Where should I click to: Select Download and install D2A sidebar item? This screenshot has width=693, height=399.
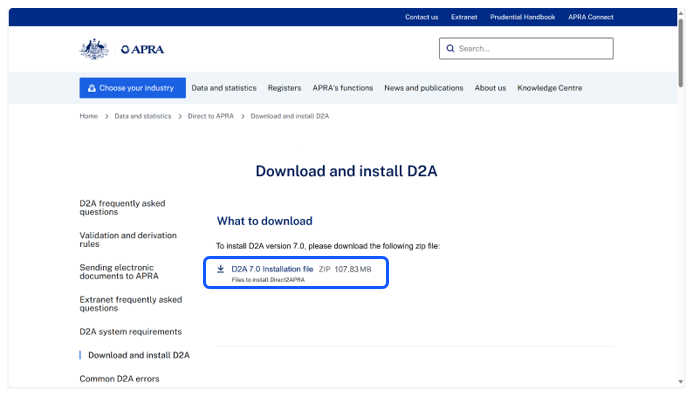coord(139,355)
